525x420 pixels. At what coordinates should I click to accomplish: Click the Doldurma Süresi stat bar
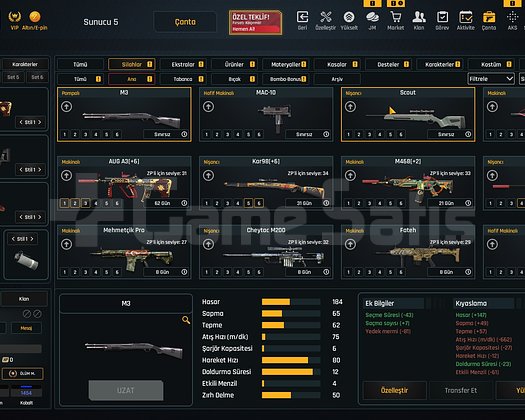point(291,372)
